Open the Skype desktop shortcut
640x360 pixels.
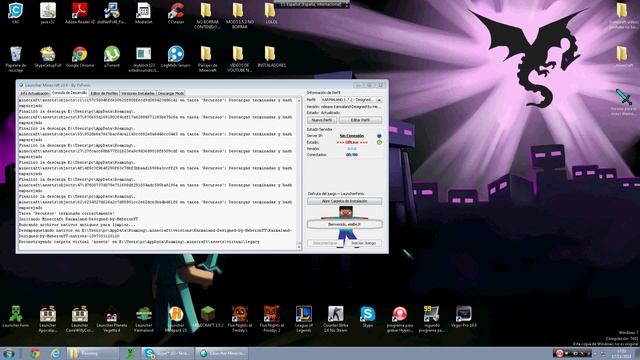pyautogui.click(x=367, y=317)
